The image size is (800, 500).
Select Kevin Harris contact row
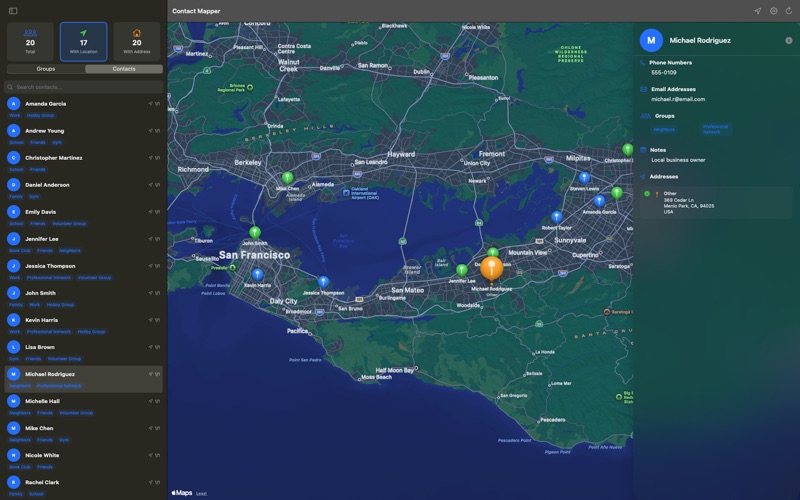84,325
